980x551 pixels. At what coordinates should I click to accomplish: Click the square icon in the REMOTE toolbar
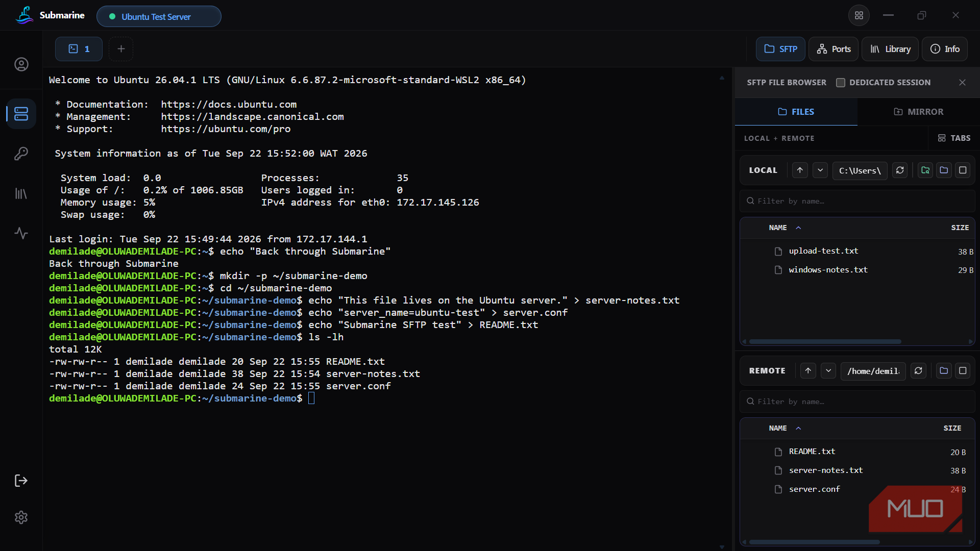[963, 370]
